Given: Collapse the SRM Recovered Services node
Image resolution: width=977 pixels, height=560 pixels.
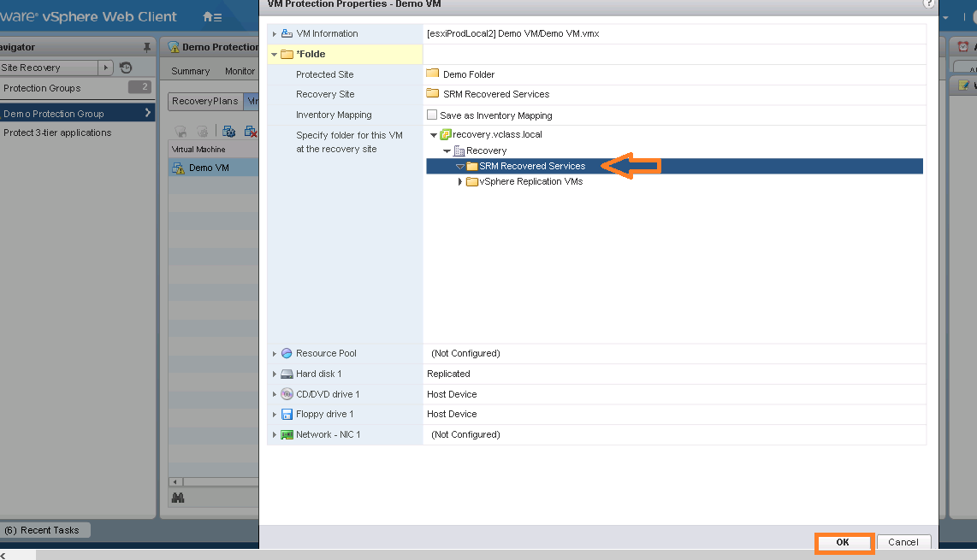Looking at the screenshot, I should [x=459, y=167].
